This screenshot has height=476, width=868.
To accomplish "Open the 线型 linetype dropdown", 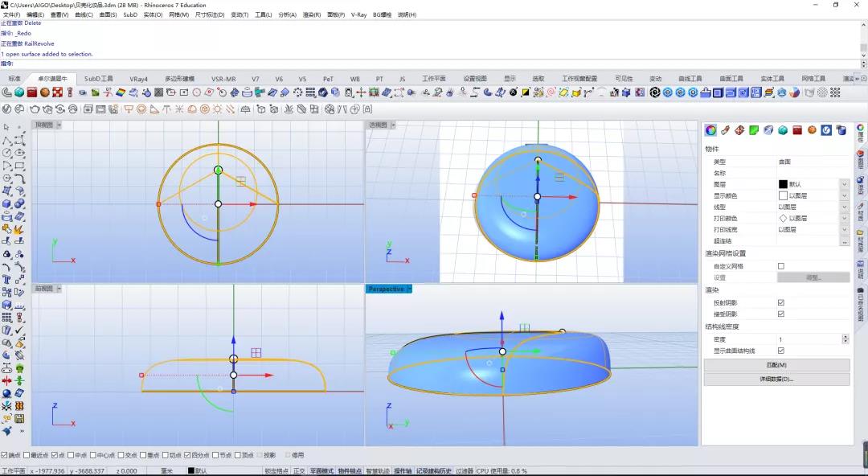I will click(845, 207).
